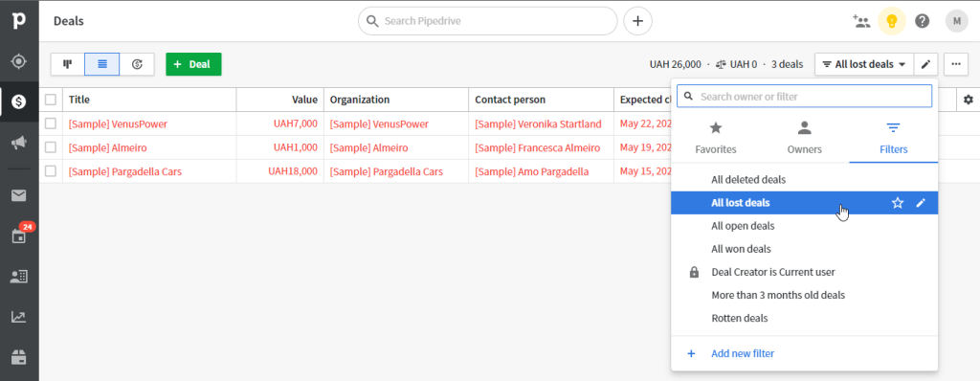Click the green Deal button
Image resolution: width=980 pixels, height=381 pixels.
pos(193,64)
